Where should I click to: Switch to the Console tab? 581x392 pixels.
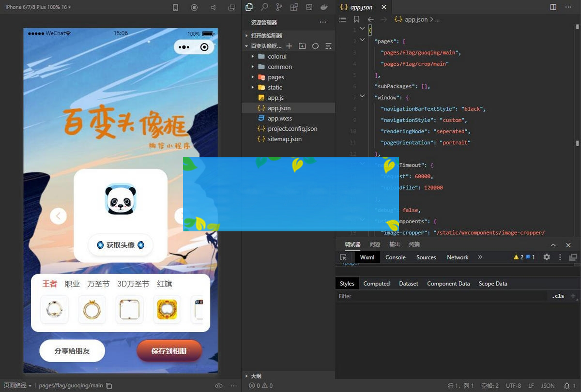pos(395,257)
